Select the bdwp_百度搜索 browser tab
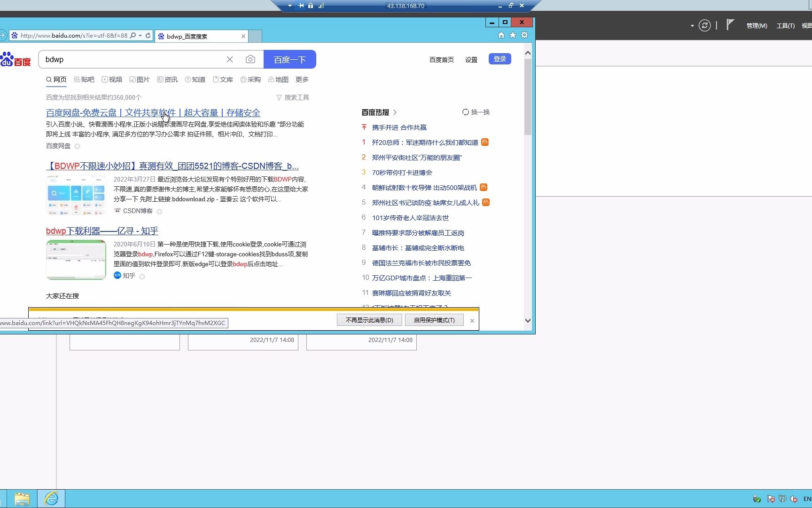This screenshot has height=508, width=812. (x=201, y=36)
